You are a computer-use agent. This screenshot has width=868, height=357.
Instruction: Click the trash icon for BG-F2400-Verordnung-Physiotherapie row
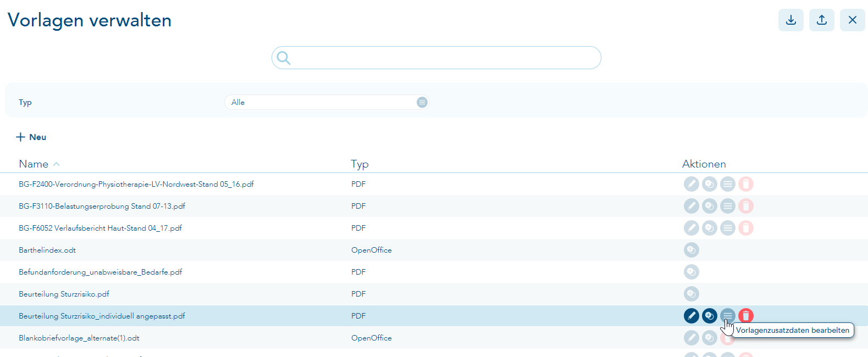coord(746,184)
